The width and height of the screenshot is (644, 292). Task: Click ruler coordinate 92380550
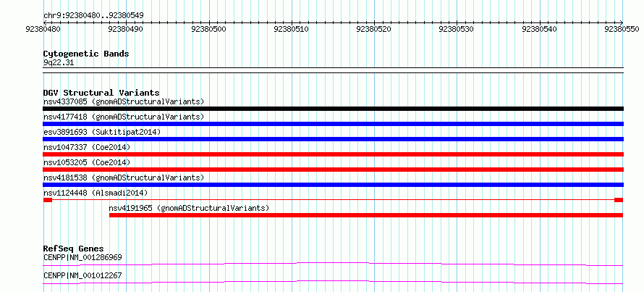622,30
